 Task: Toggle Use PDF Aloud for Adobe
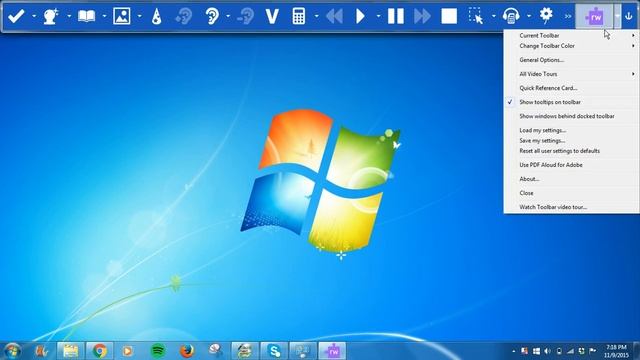pos(571,165)
